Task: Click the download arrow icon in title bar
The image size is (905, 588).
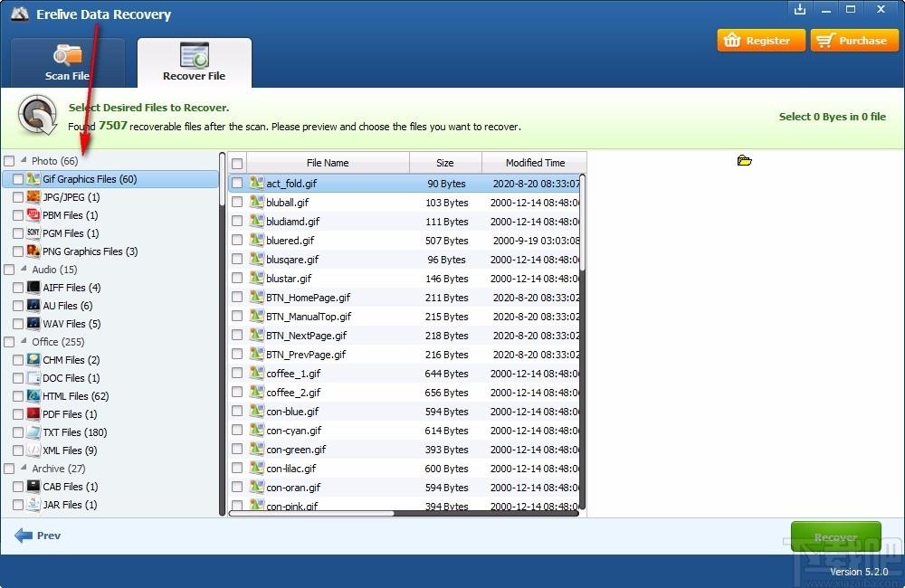Action: point(799,9)
